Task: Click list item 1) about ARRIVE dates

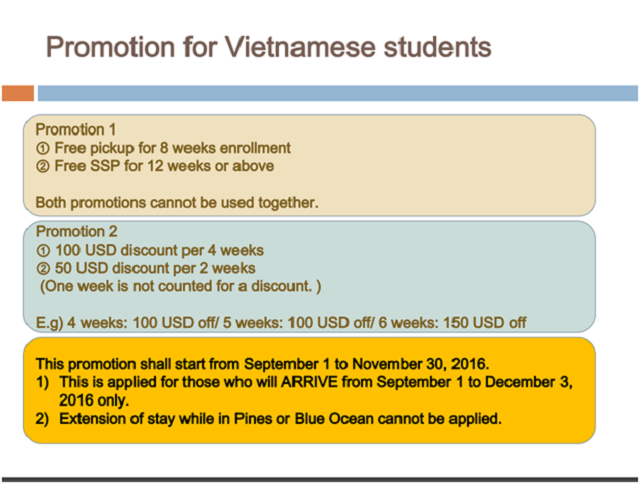Action: [x=304, y=391]
